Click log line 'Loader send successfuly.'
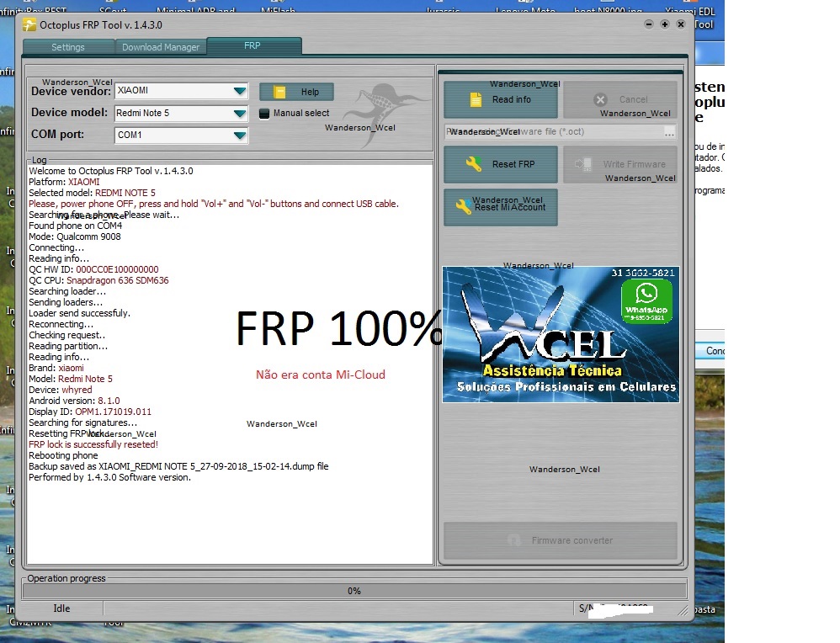840x643 pixels. coord(79,313)
